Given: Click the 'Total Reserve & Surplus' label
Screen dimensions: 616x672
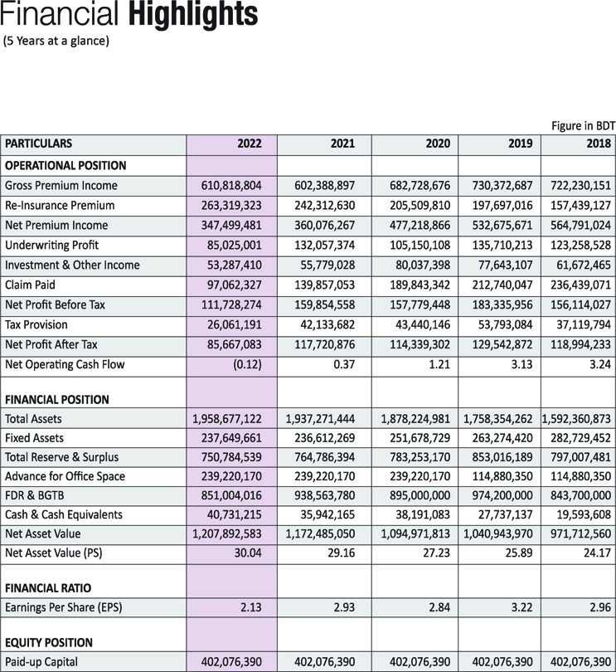Looking at the screenshot, I should pos(61,457).
